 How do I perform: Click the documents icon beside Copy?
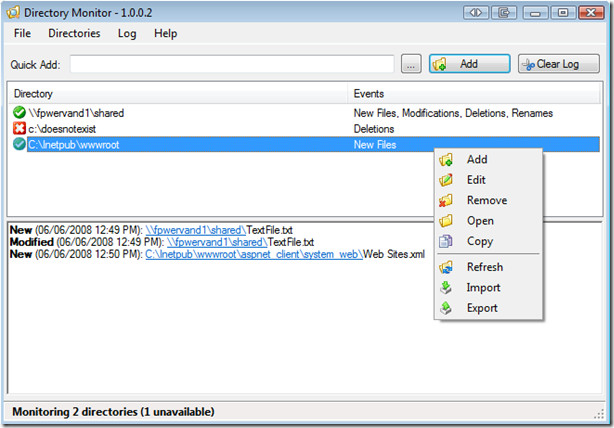pos(446,241)
